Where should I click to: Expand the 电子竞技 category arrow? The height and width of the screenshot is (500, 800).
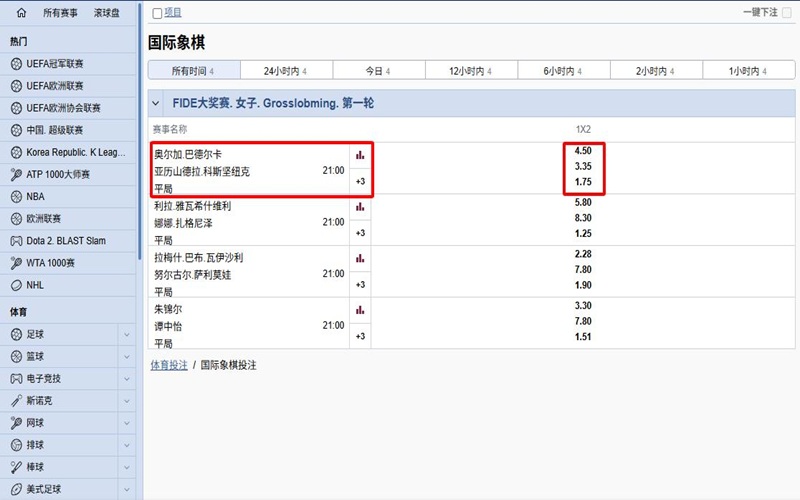(x=127, y=379)
